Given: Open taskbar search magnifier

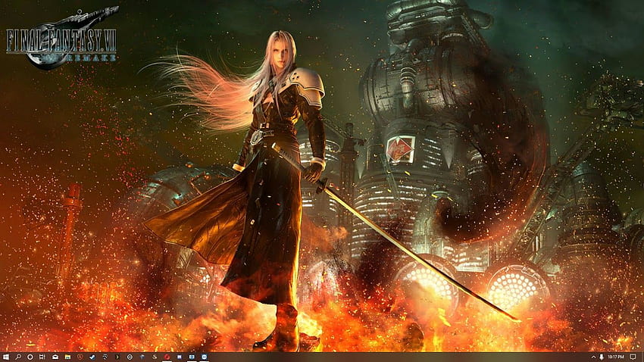Looking at the screenshot, I should [x=18, y=357].
